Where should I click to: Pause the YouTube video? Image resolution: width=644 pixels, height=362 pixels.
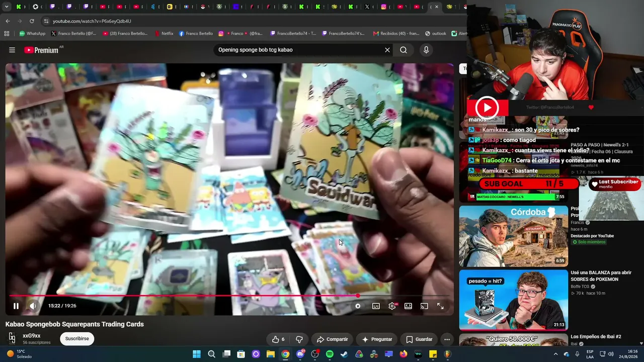tap(16, 306)
